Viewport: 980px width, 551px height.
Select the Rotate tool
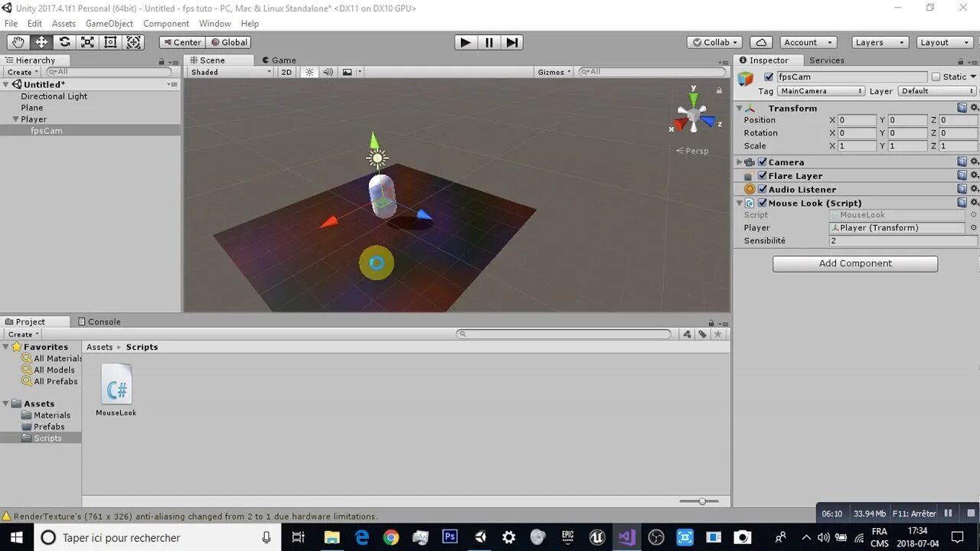pyautogui.click(x=64, y=42)
